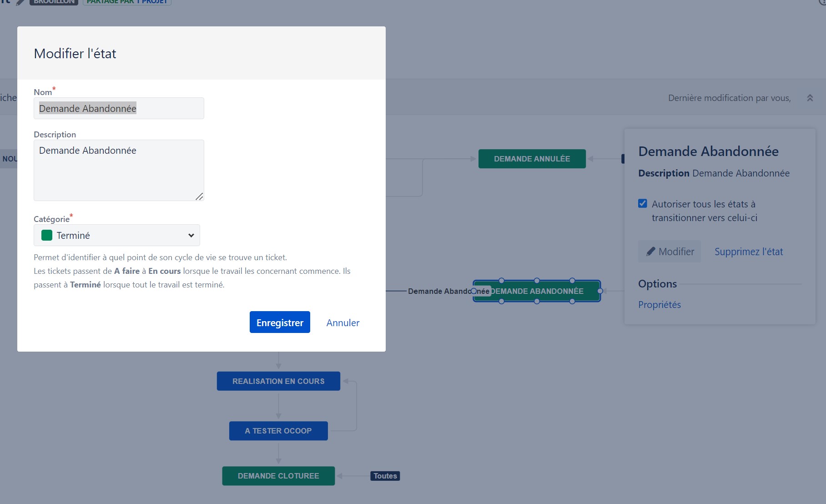Open Supprimez l'état
The height and width of the screenshot is (504, 826).
point(748,252)
